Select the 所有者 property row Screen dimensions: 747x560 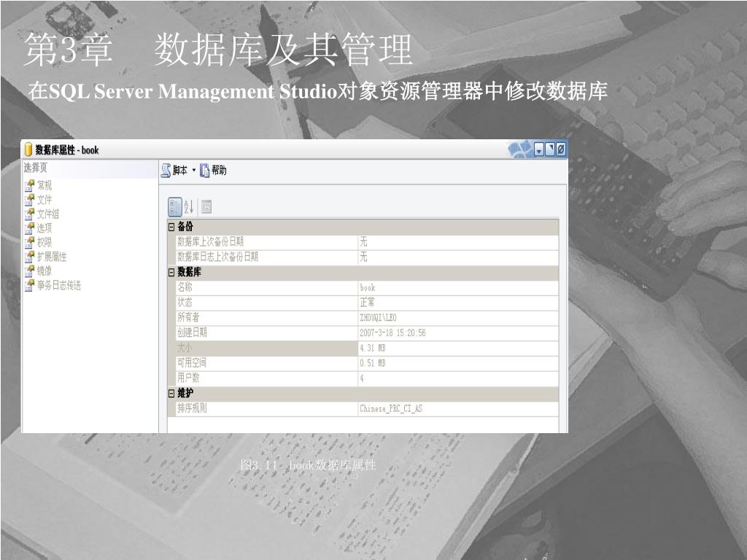(x=367, y=318)
